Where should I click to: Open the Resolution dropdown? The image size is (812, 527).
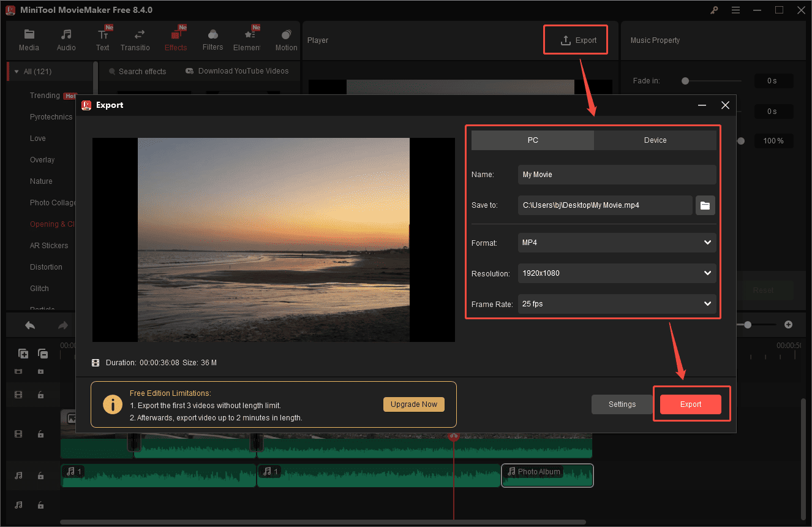(616, 273)
